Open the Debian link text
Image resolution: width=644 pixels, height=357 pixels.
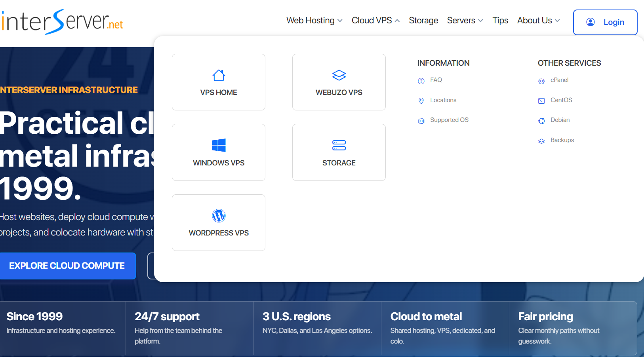point(560,120)
